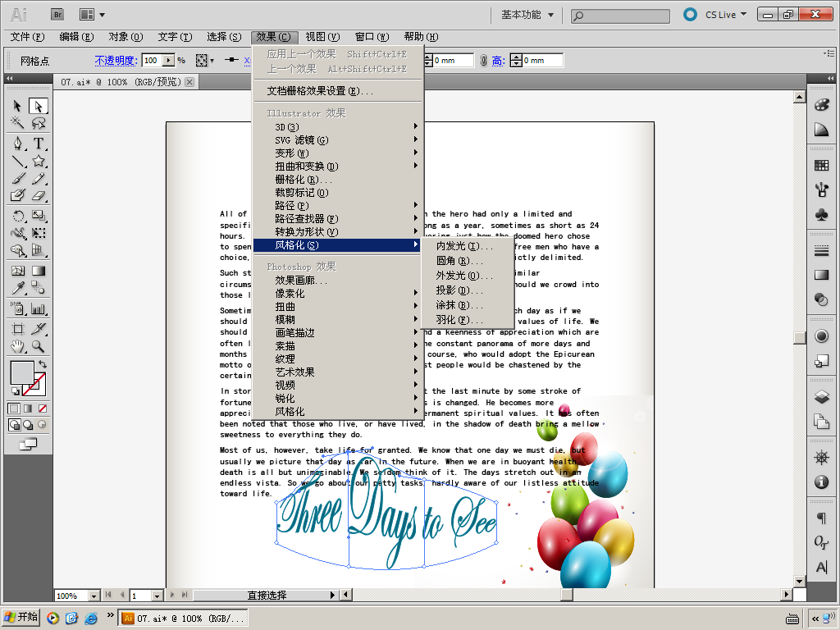Open CS Live dropdown

pos(725,15)
